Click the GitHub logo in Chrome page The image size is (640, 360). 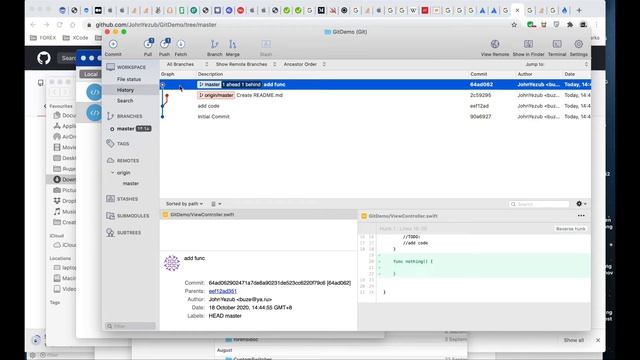44,58
